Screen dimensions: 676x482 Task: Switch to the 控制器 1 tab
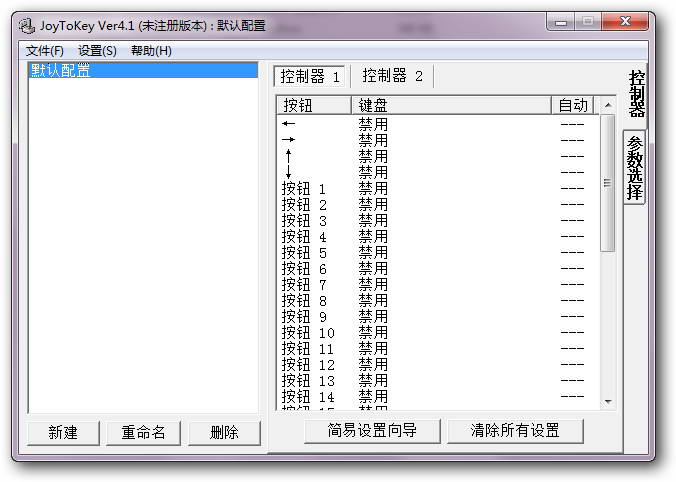pos(310,76)
